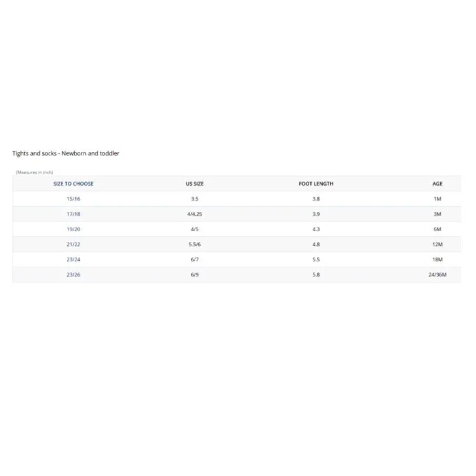Click the SIZE TO CHOOSE column header
Viewport: 476px width, 476px height.
73,184
